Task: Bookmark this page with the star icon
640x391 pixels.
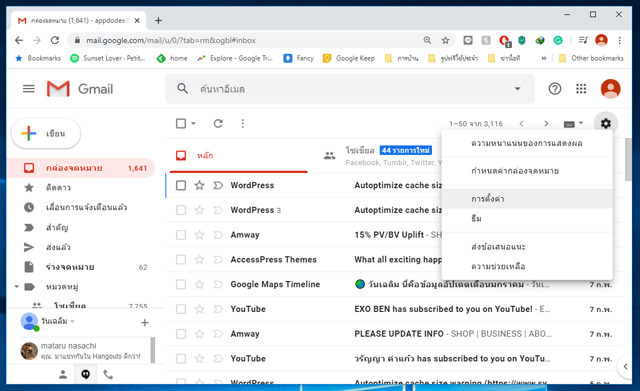Action: click(x=445, y=40)
